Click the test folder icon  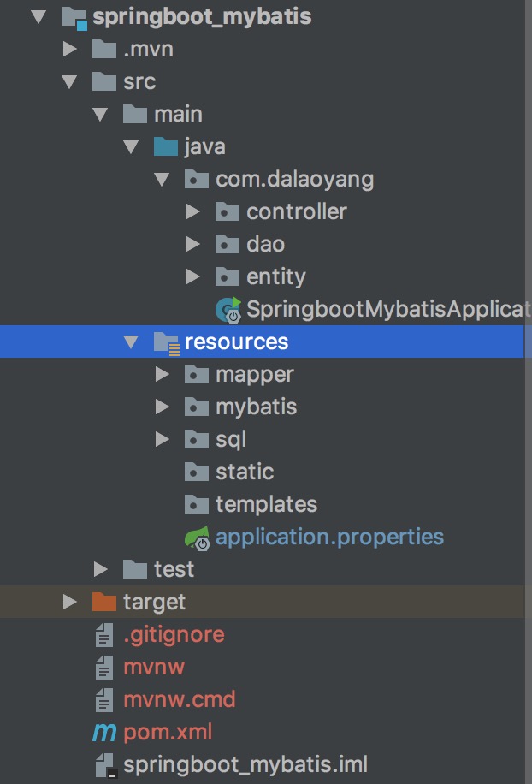click(135, 569)
